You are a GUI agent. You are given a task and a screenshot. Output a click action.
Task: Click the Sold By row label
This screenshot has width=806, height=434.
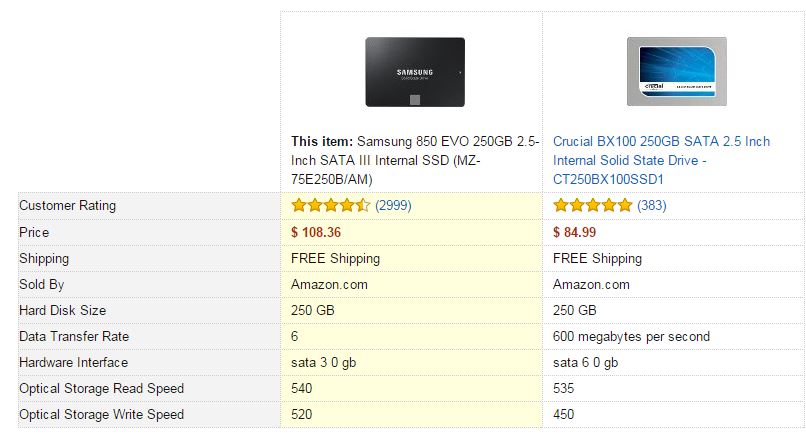point(41,284)
